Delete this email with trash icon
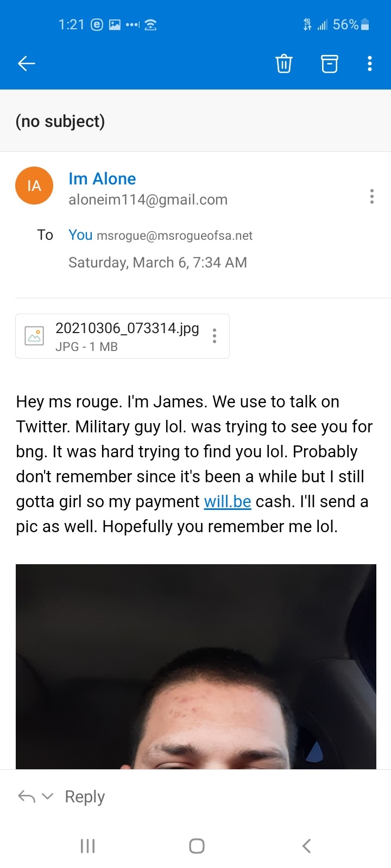This screenshot has height=868, width=391. coord(283,63)
